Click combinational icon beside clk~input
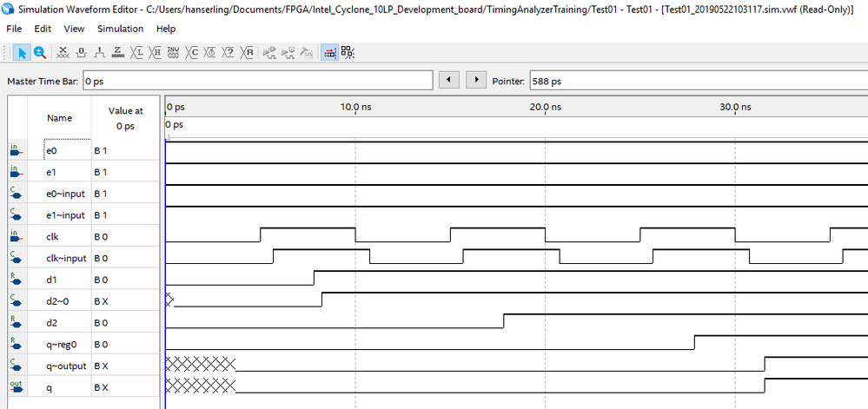The image size is (868, 409). tap(16, 258)
